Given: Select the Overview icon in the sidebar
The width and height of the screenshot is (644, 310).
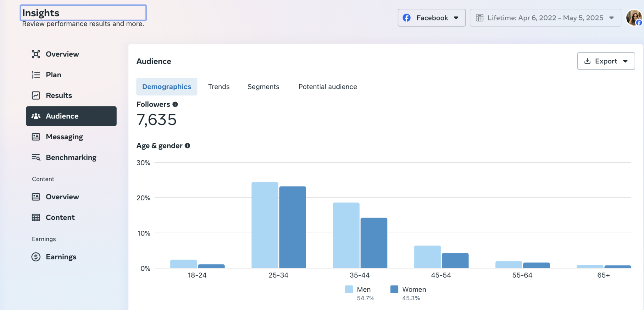Looking at the screenshot, I should 36,54.
